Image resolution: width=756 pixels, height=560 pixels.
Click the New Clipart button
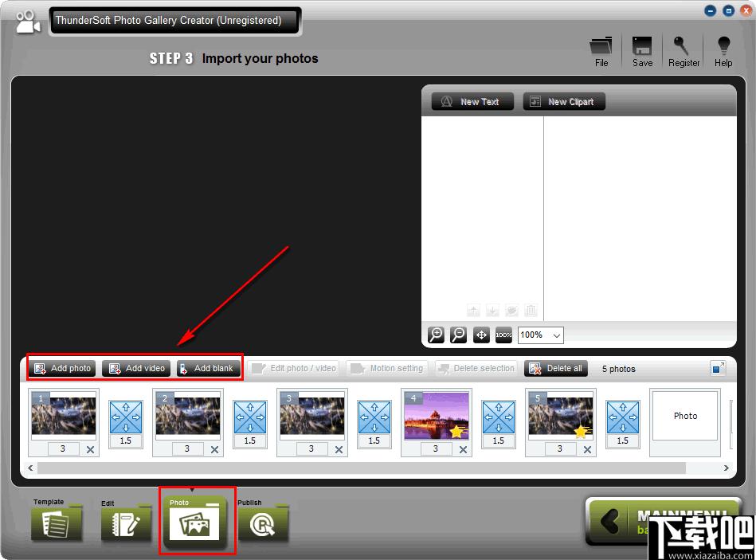(564, 102)
